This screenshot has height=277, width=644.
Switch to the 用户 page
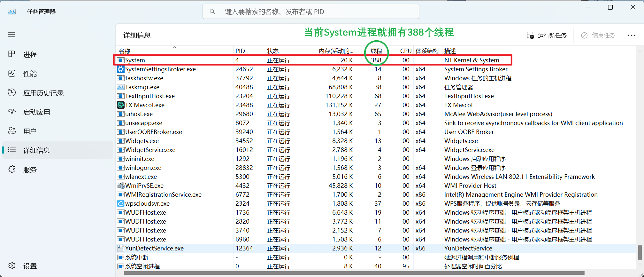pos(57,131)
